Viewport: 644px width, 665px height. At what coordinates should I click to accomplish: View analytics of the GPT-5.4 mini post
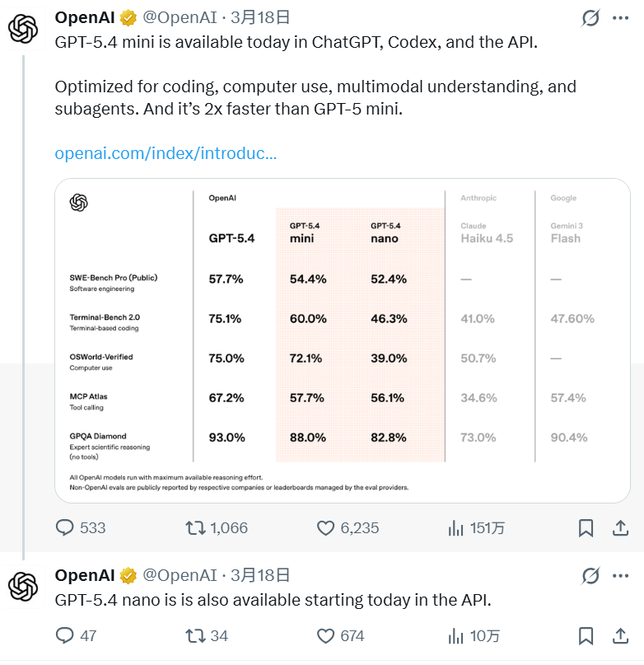tap(455, 527)
